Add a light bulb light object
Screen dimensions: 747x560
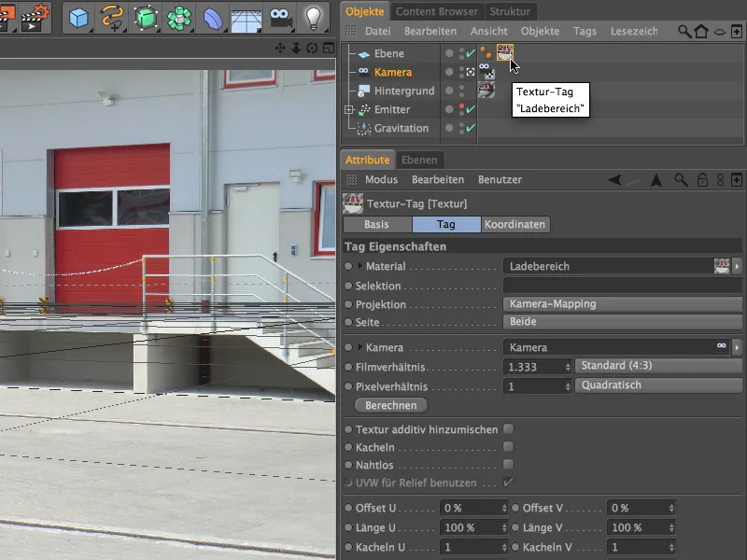314,18
